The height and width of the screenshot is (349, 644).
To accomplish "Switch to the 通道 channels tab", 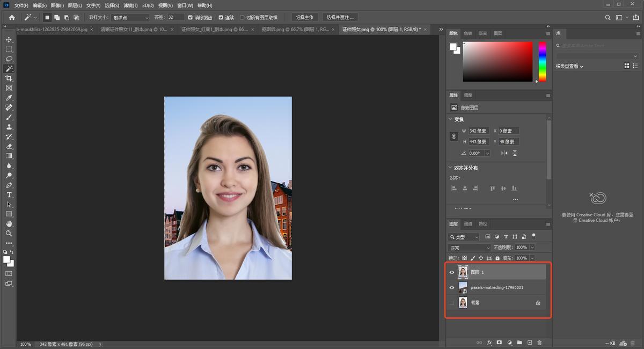I will click(x=468, y=224).
